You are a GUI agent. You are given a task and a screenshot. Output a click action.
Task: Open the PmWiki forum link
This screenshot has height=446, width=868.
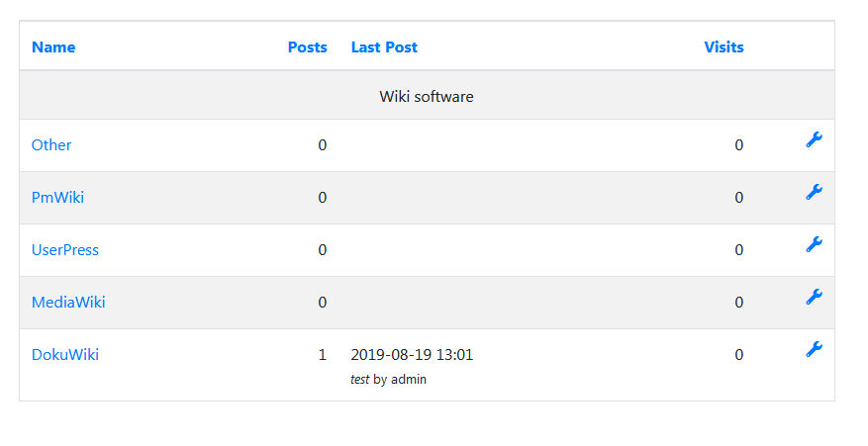[57, 198]
